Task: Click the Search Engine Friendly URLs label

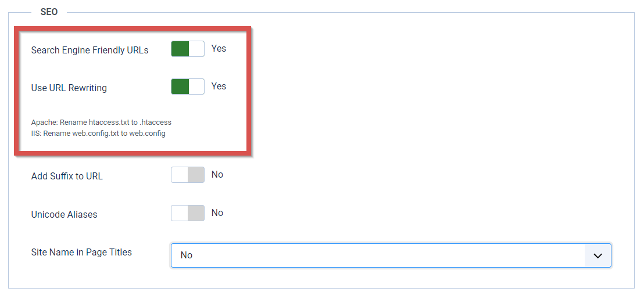Action: point(90,51)
